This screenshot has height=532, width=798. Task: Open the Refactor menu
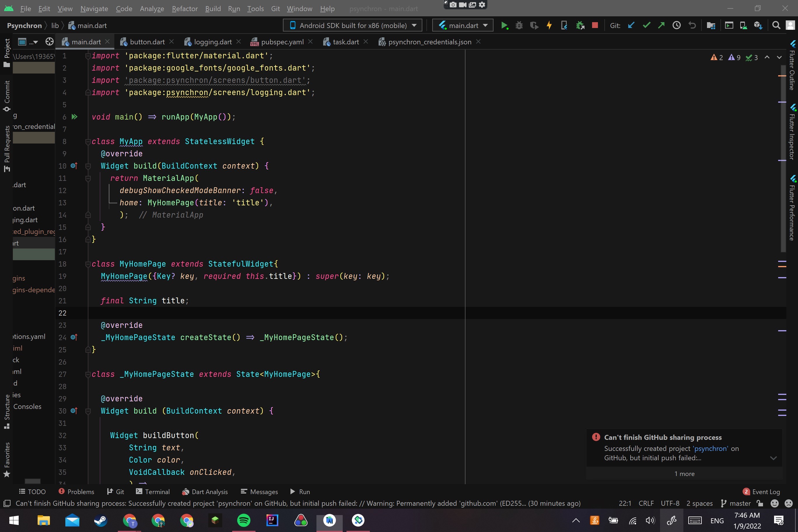click(185, 8)
